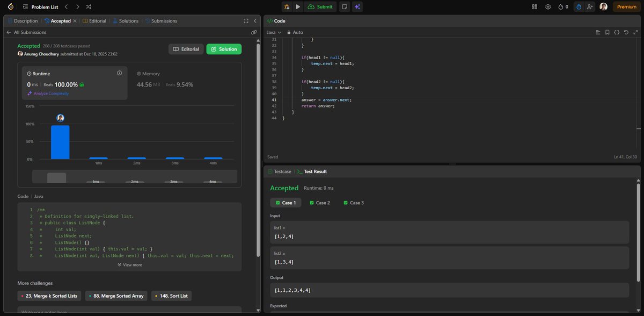The image size is (644, 316).
Task: Copy submission link icon
Action: [x=254, y=32]
